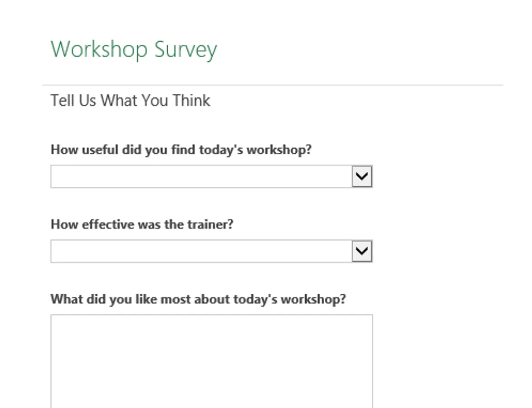Click the 'Workshop Survey' title
This screenshot has width=532, height=408.
coord(134,49)
